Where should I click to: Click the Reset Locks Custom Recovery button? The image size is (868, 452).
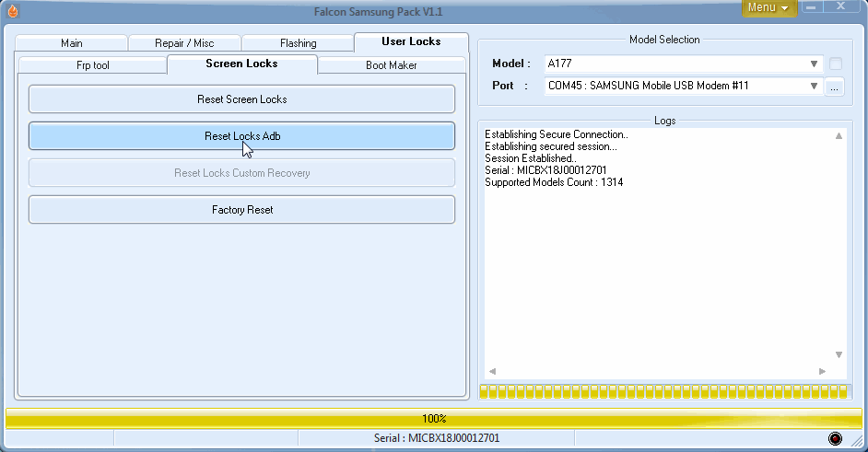(x=242, y=173)
